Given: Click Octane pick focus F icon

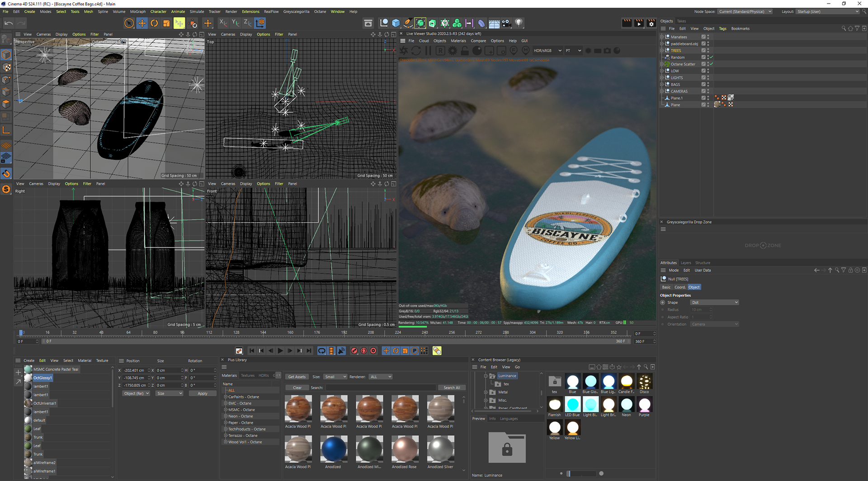Looking at the screenshot, I should [x=514, y=51].
